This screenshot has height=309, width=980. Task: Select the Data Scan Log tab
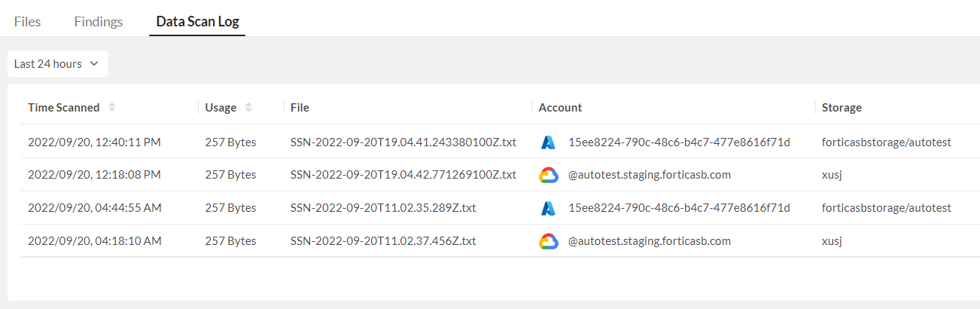click(x=197, y=22)
